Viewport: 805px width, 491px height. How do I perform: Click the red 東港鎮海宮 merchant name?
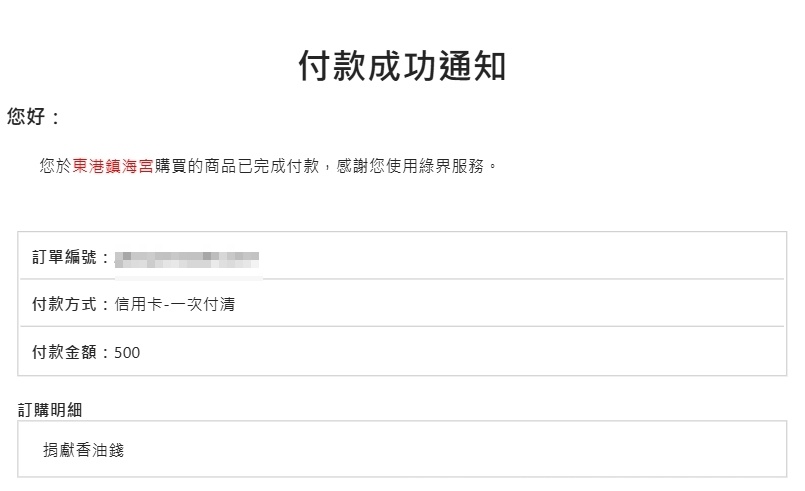click(x=113, y=166)
